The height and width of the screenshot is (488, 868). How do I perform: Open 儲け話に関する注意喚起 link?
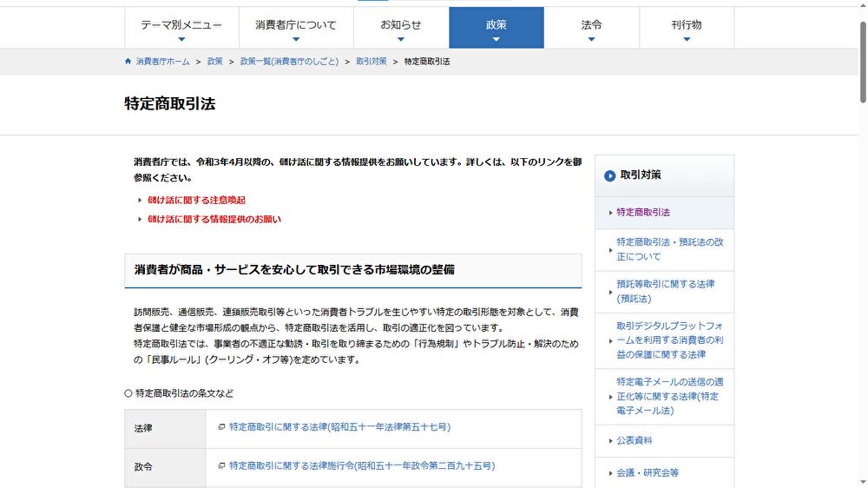point(196,200)
